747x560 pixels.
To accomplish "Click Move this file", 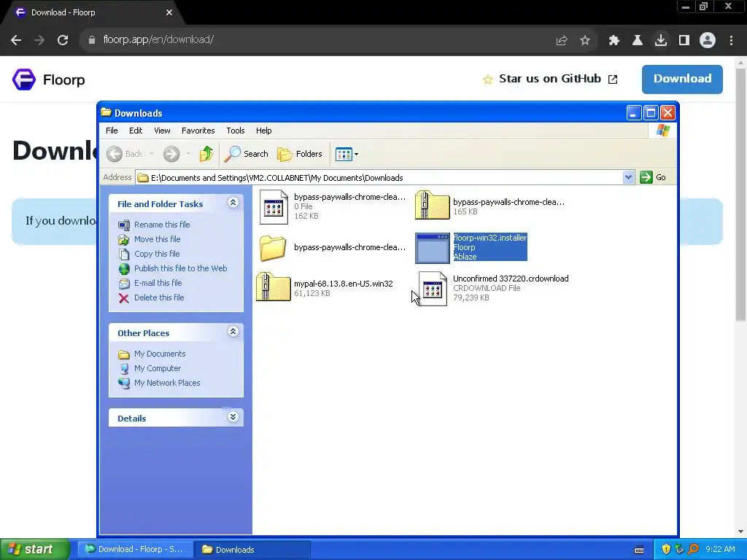I will [x=158, y=239].
